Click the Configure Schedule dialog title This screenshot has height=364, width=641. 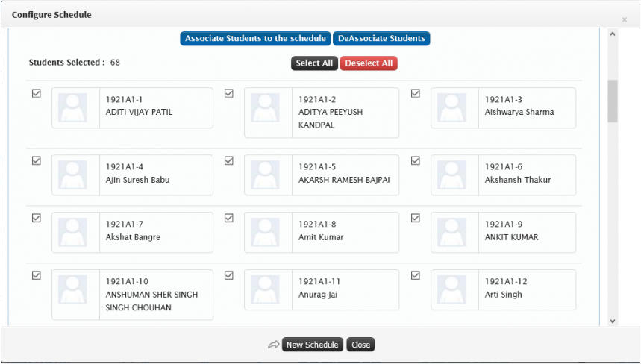[51, 15]
